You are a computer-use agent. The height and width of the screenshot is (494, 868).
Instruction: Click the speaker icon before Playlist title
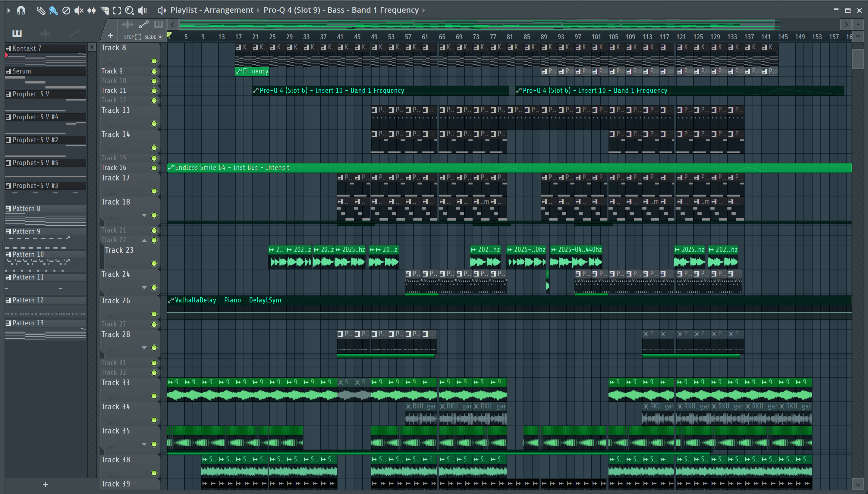pos(162,11)
